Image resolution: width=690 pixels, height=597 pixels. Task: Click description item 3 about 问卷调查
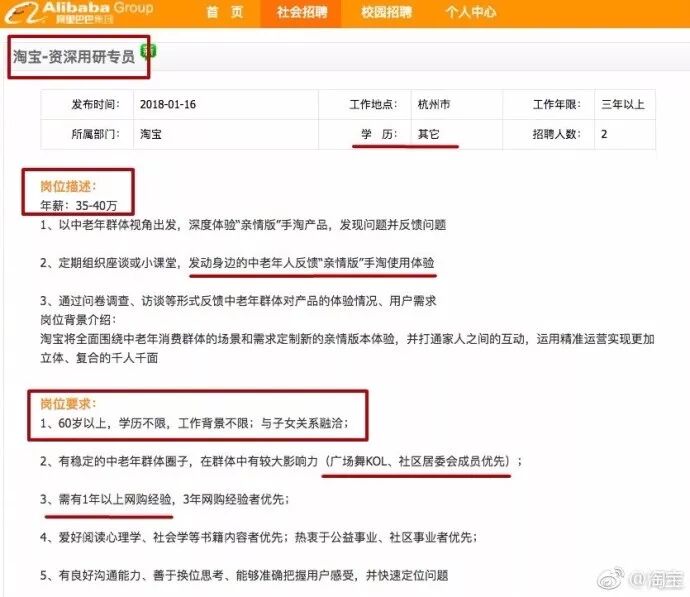pyautogui.click(x=238, y=301)
